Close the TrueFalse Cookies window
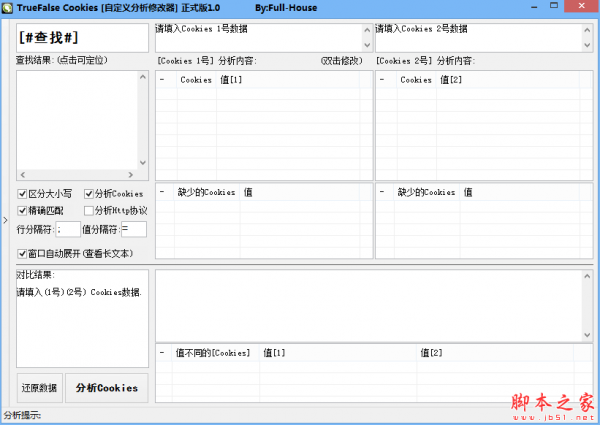600x425 pixels. click(582, 6)
